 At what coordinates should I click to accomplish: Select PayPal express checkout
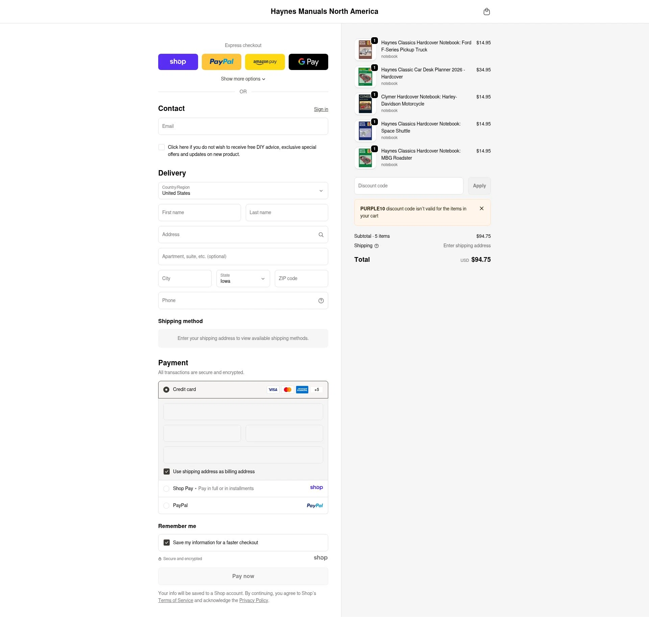tap(221, 62)
